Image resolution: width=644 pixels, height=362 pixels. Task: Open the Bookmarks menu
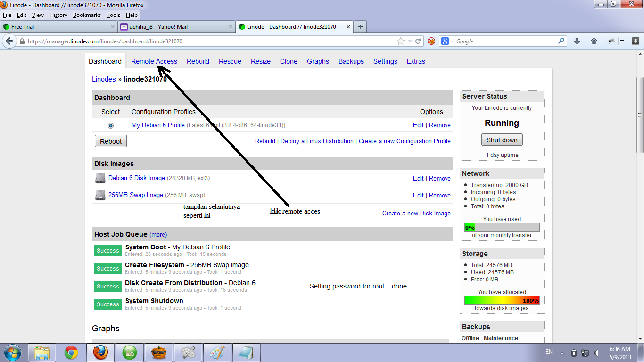click(x=87, y=15)
